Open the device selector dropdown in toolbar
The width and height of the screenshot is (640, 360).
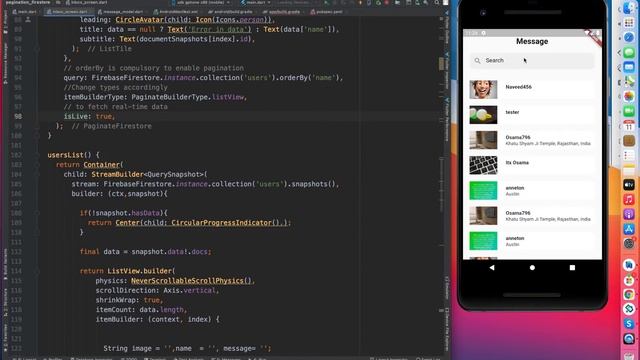click(200, 2)
